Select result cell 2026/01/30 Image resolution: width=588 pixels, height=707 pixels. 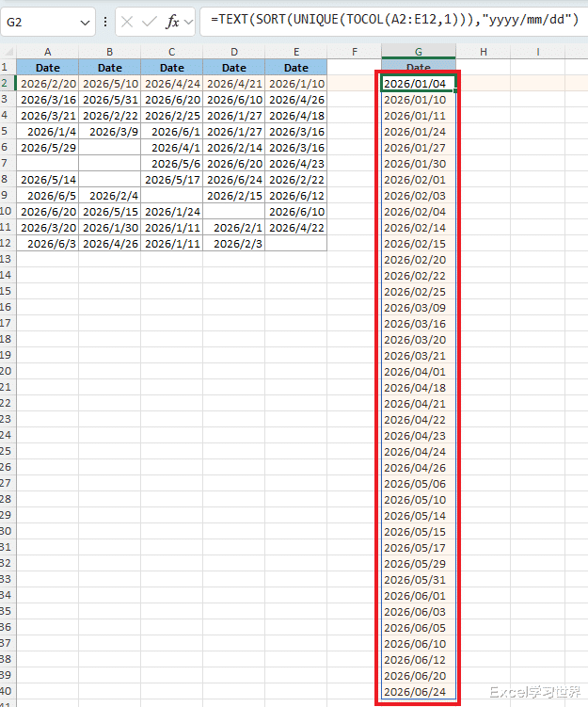[x=419, y=164]
